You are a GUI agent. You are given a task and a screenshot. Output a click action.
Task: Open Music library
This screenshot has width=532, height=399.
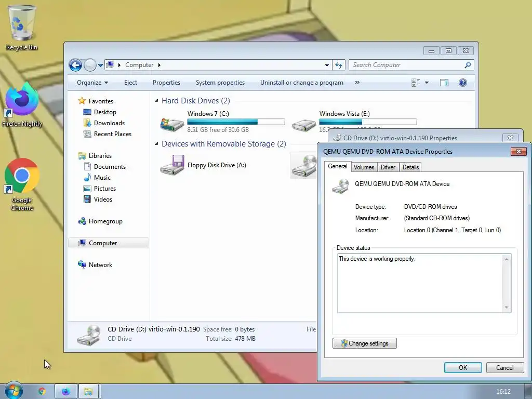tap(102, 177)
